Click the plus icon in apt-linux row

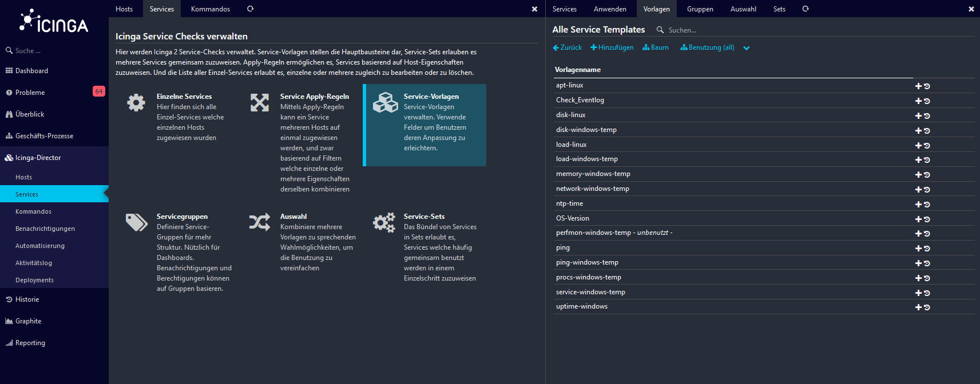click(918, 86)
